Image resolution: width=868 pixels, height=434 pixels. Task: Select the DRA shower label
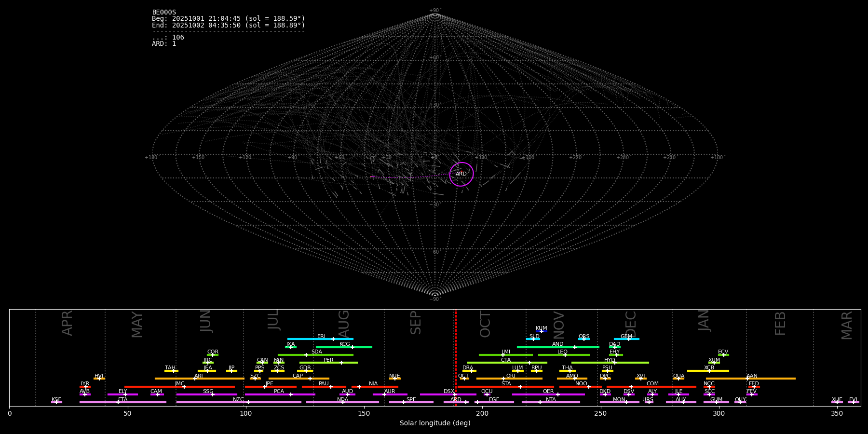coord(468,368)
